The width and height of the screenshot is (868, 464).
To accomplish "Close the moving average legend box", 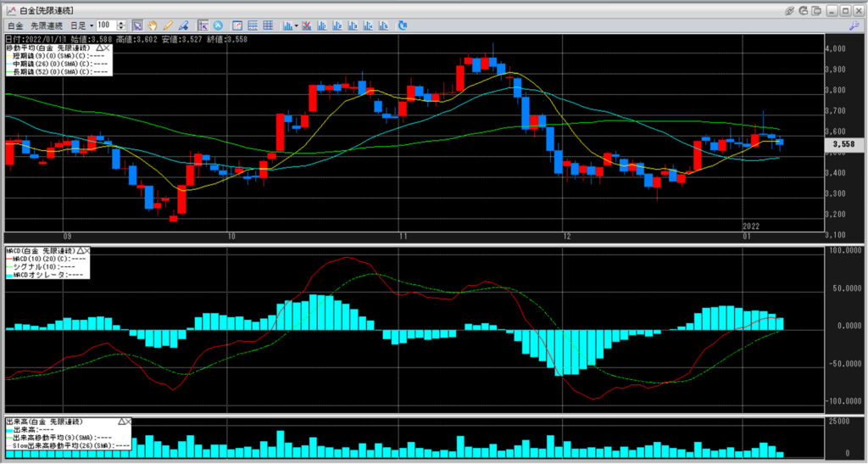I will tap(107, 48).
